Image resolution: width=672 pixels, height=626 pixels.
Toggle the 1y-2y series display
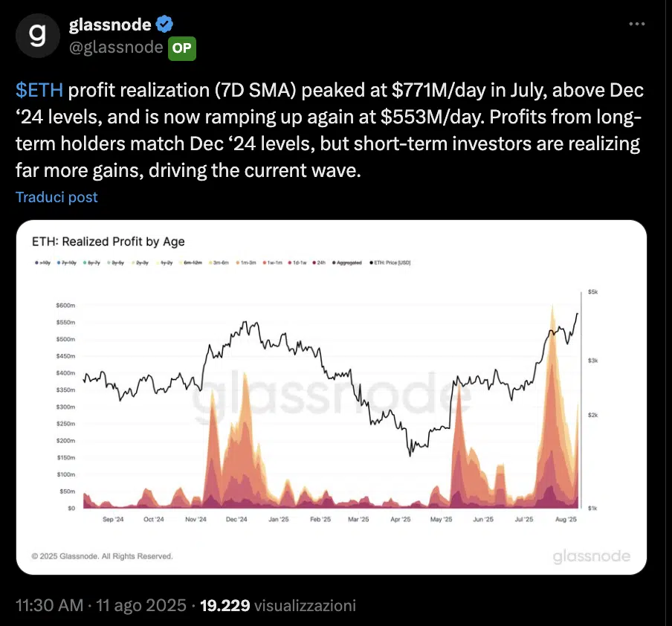pos(158,262)
